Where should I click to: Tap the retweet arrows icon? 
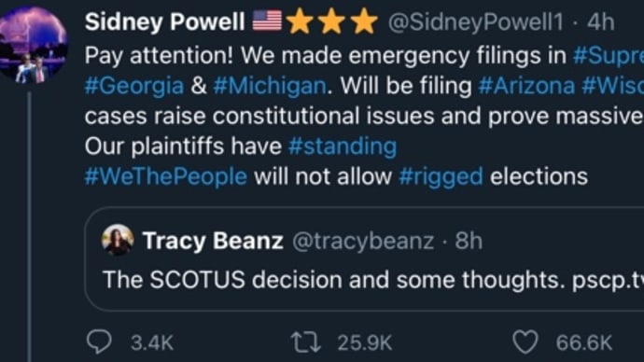(x=305, y=342)
